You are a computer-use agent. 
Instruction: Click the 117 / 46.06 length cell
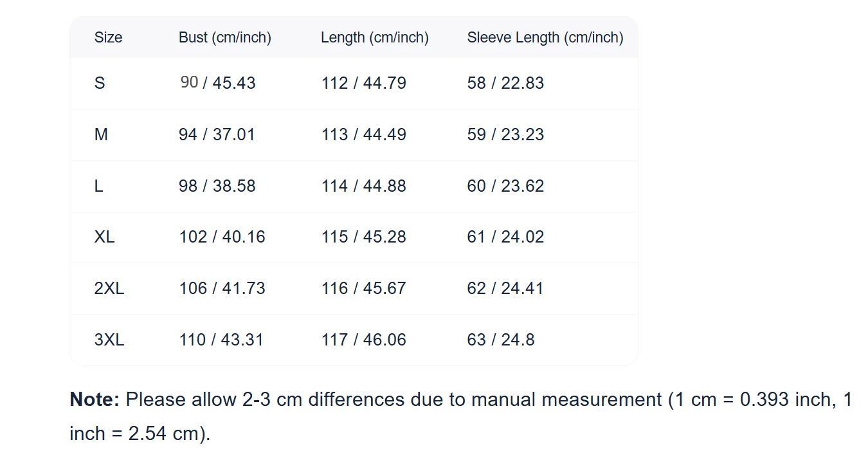(364, 340)
